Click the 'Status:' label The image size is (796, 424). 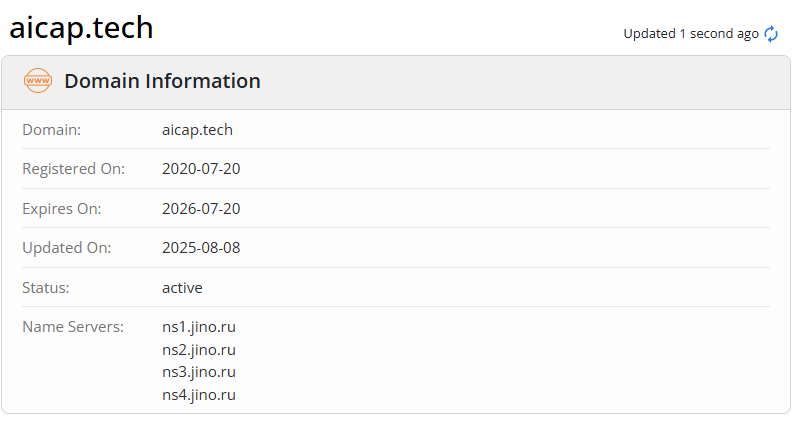point(46,288)
